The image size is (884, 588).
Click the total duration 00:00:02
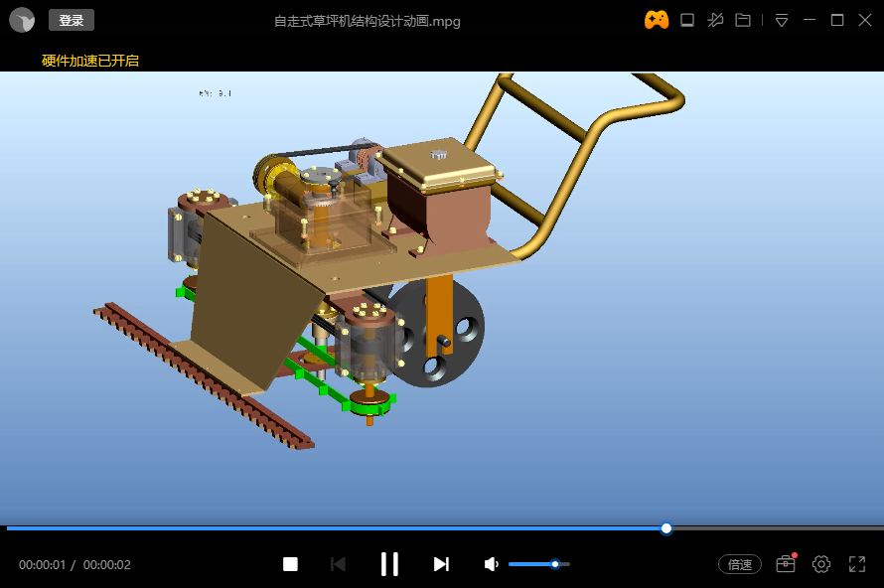107,565
